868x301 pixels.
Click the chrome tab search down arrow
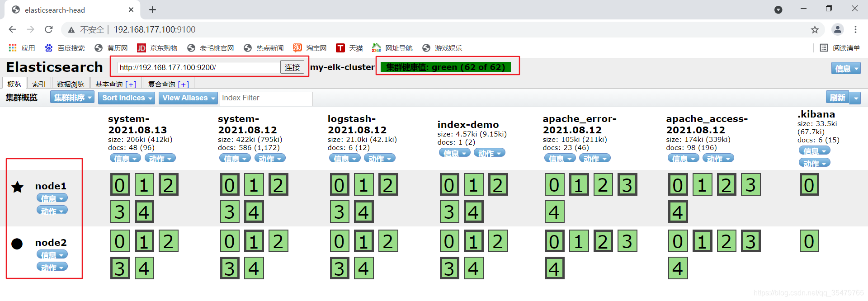778,10
